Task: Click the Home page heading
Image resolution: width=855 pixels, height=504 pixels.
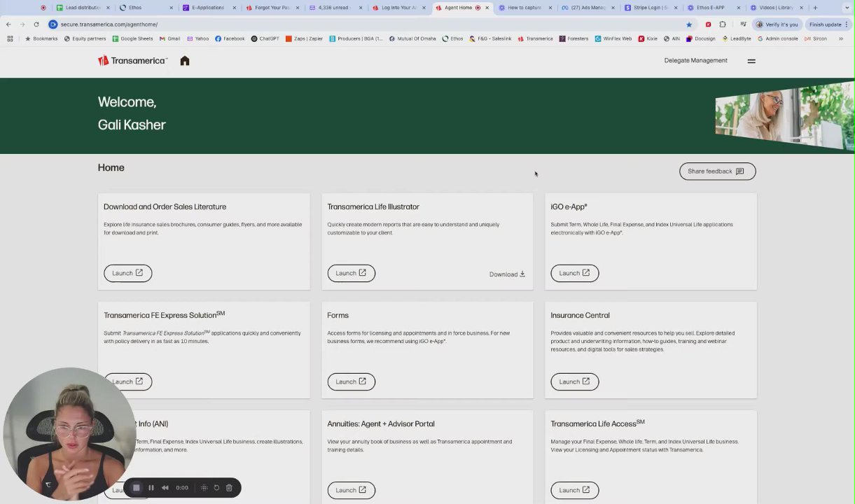Action: tap(111, 168)
